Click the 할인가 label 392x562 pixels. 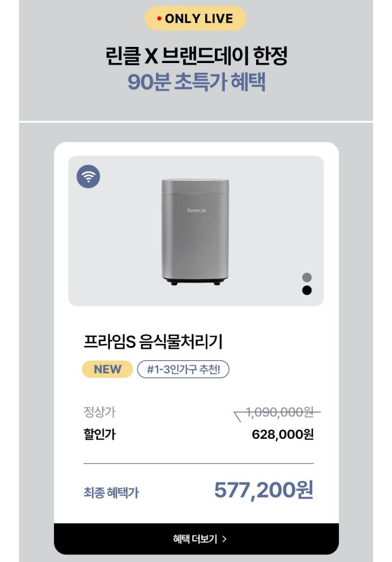pos(99,435)
